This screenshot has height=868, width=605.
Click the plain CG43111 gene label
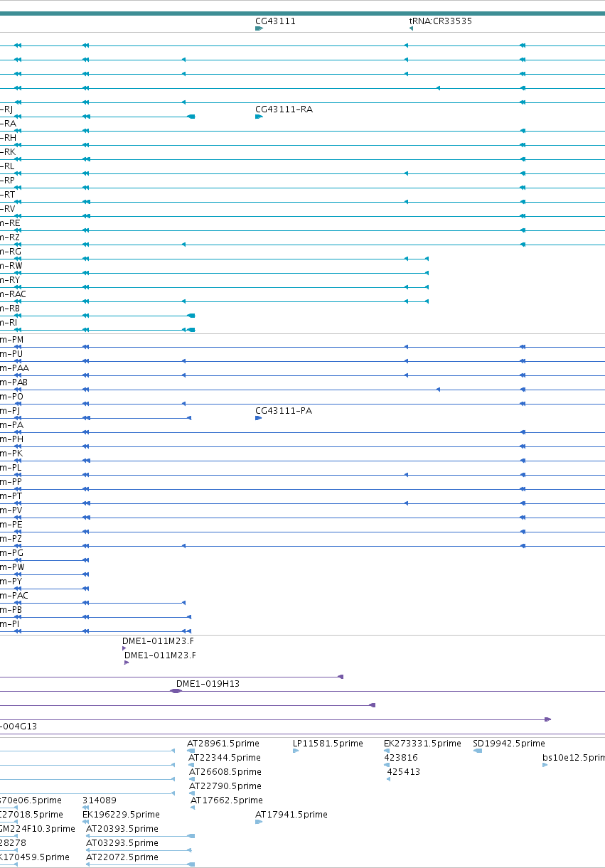point(275,21)
